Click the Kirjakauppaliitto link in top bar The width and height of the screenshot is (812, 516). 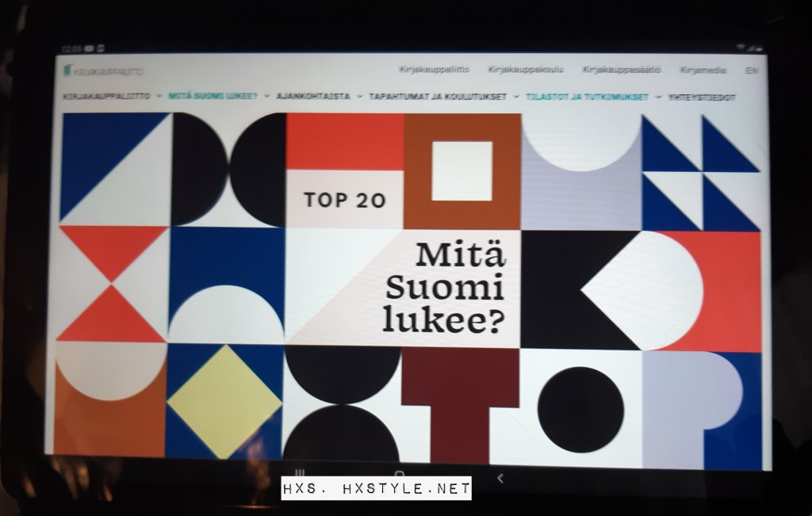(434, 70)
